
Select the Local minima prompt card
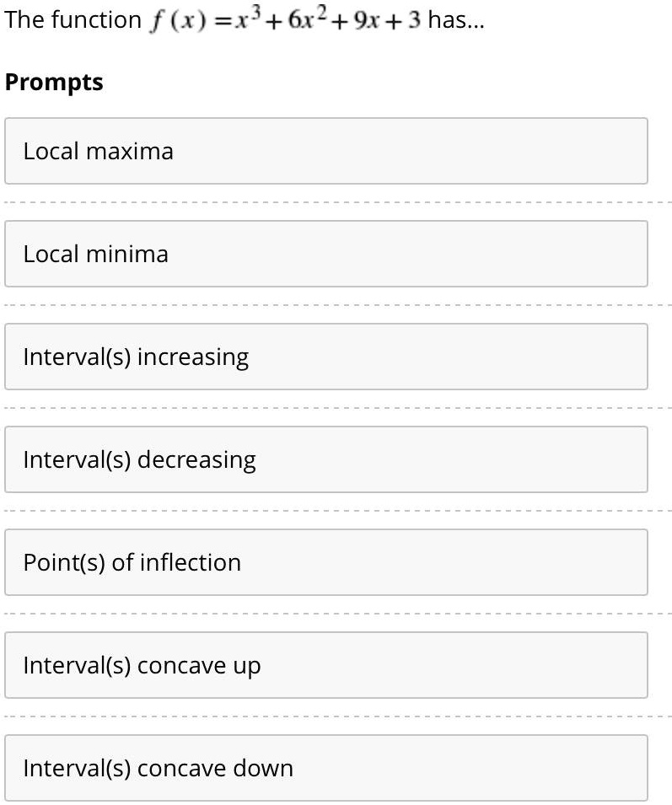click(326, 254)
